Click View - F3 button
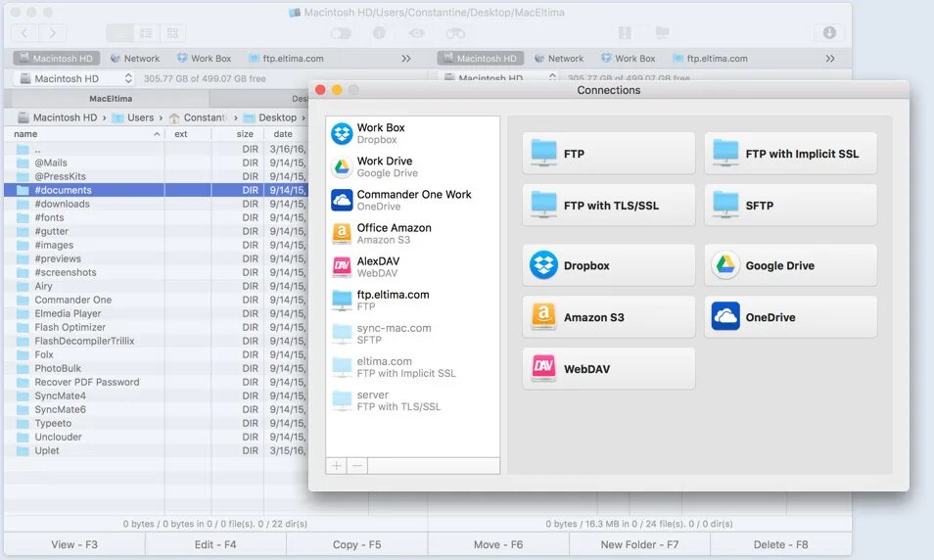Viewport: 934px width, 560px height. pyautogui.click(x=74, y=544)
